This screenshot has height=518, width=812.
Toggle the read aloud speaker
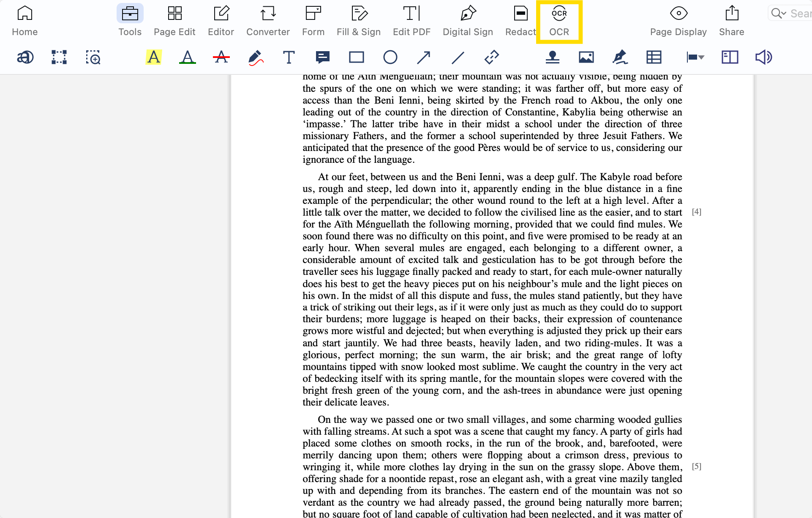pos(763,57)
